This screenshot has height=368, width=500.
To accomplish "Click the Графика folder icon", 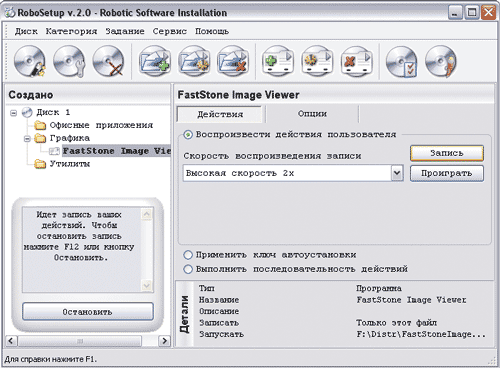I will click(40, 138).
